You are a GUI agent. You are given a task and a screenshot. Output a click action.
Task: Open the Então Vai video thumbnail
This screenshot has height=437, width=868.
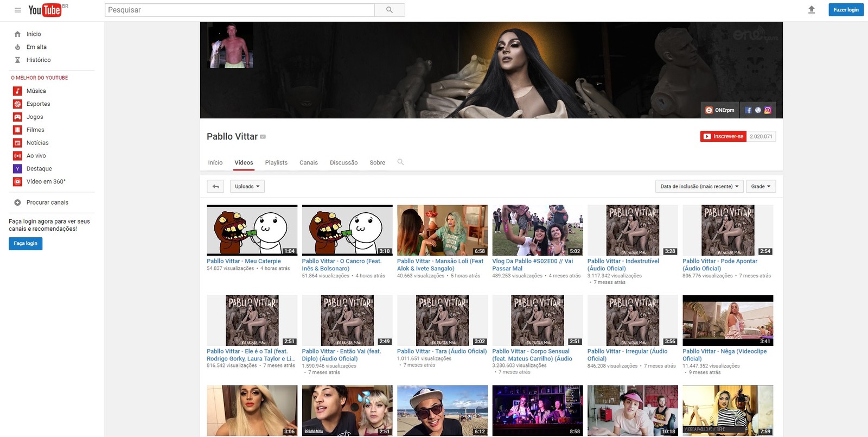point(347,320)
